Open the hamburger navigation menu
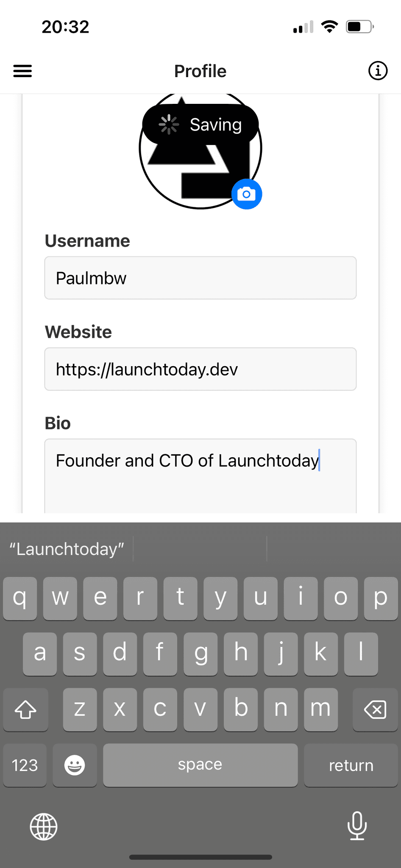 click(x=22, y=71)
